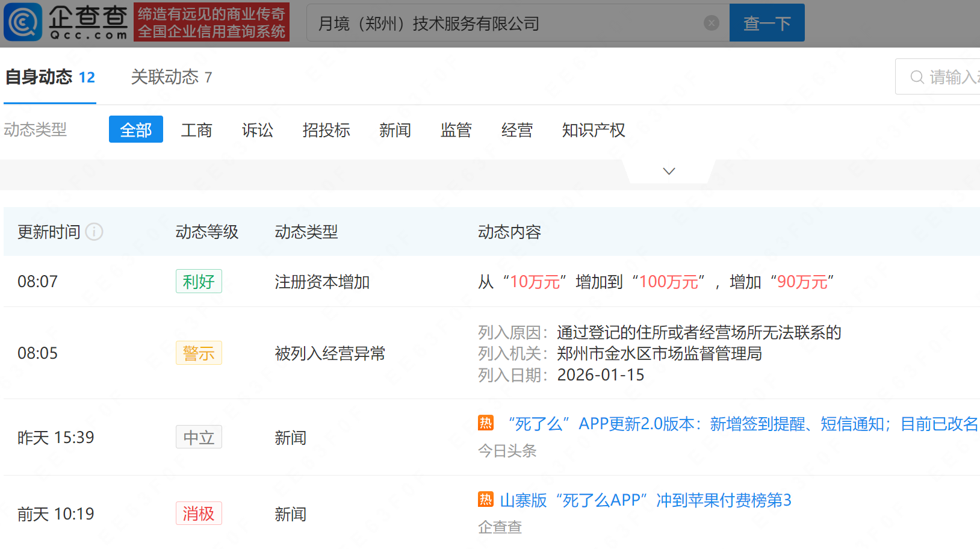This screenshot has height=549, width=980.
Task: Click the 利好 level tag
Action: tap(199, 281)
